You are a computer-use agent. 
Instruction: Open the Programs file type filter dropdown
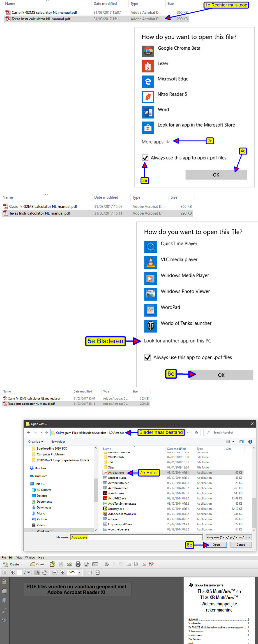[x=228, y=538]
